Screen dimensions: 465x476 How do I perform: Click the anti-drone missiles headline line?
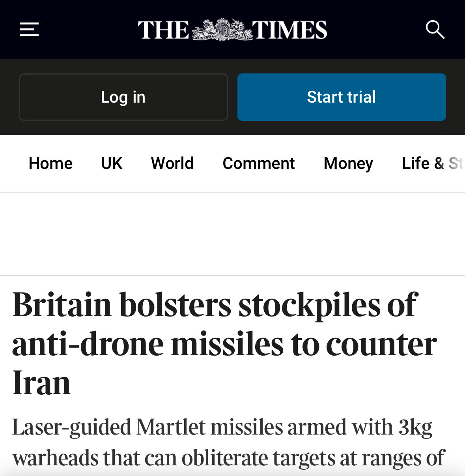click(x=224, y=343)
